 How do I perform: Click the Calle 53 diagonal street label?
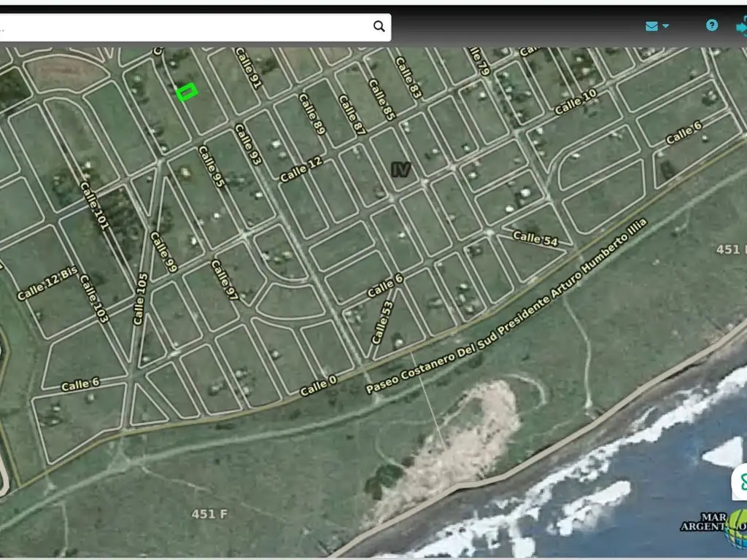pyautogui.click(x=382, y=322)
